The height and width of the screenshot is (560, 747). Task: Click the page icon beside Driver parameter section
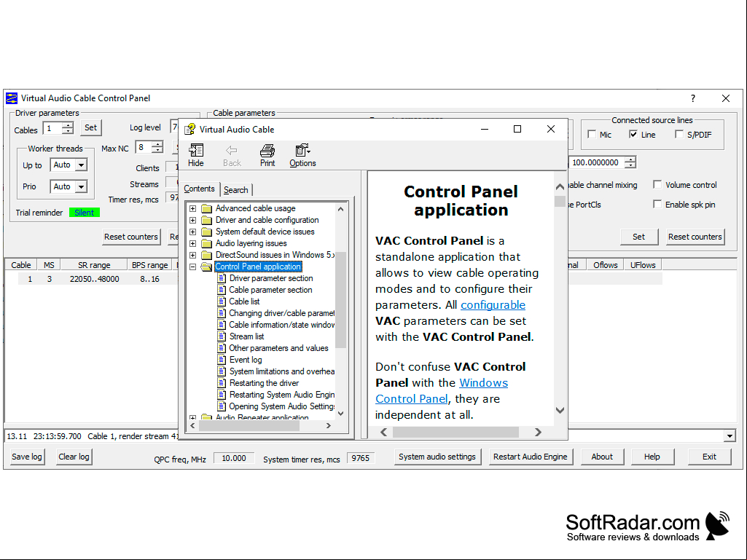tap(222, 278)
